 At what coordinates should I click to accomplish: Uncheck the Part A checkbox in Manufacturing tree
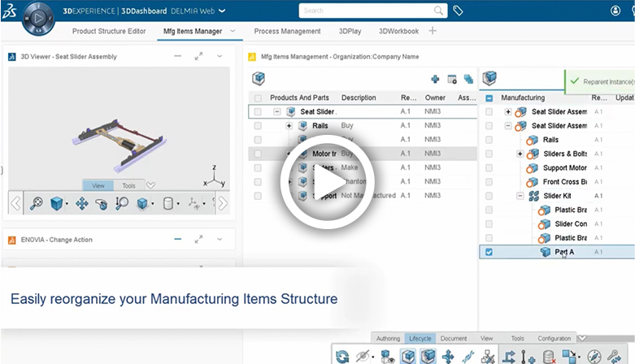489,252
